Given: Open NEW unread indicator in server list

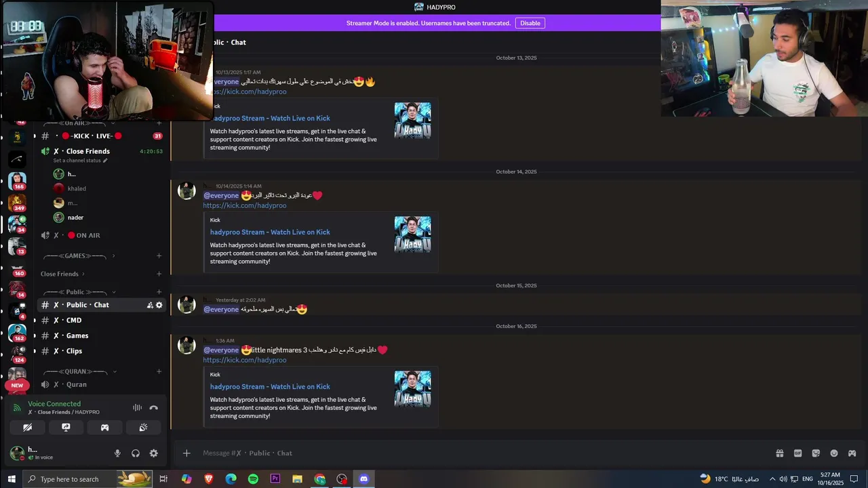Looking at the screenshot, I should (x=17, y=385).
